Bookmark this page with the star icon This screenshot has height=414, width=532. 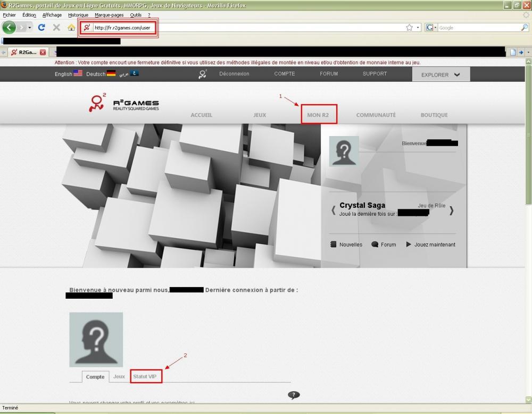point(409,28)
